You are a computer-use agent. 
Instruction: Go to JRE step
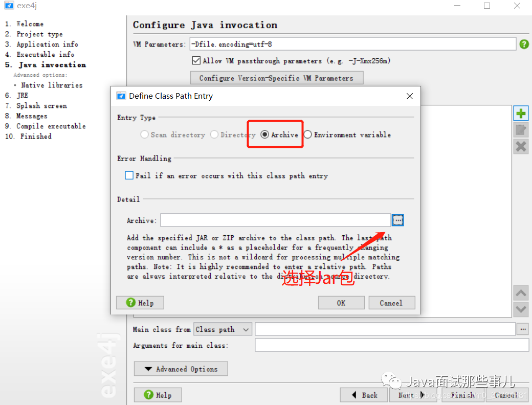(22, 95)
